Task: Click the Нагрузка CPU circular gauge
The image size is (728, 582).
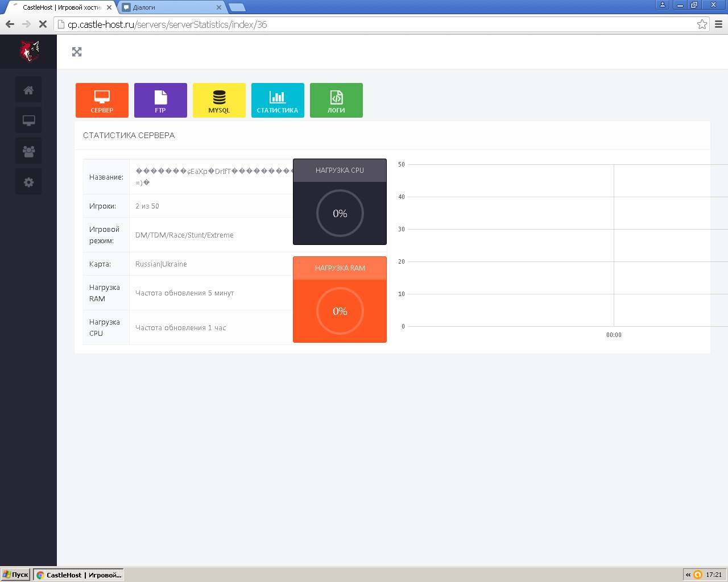Action: click(340, 213)
